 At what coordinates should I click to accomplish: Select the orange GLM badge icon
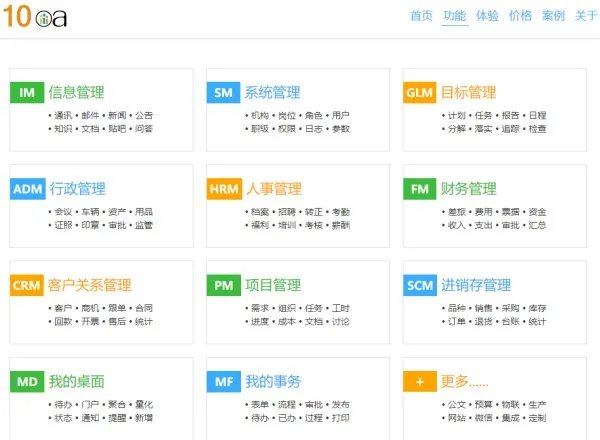click(419, 93)
